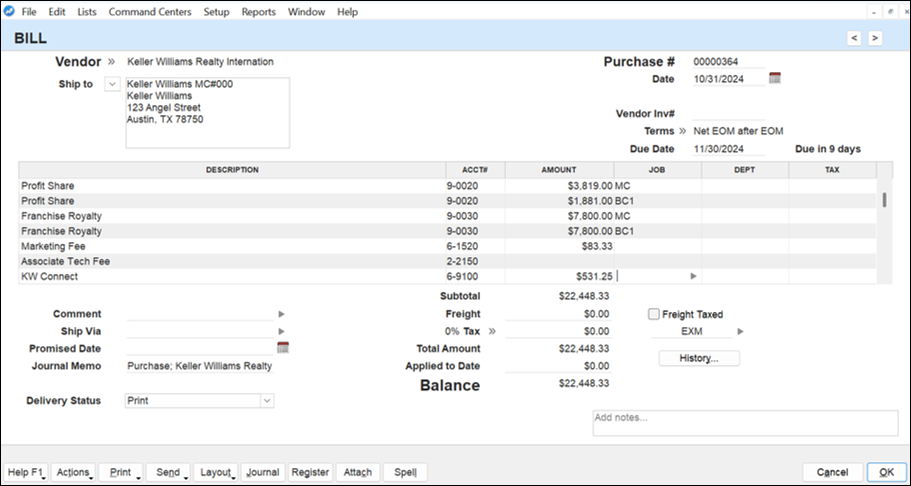
Task: Click the Freight amount field
Action: click(x=558, y=314)
